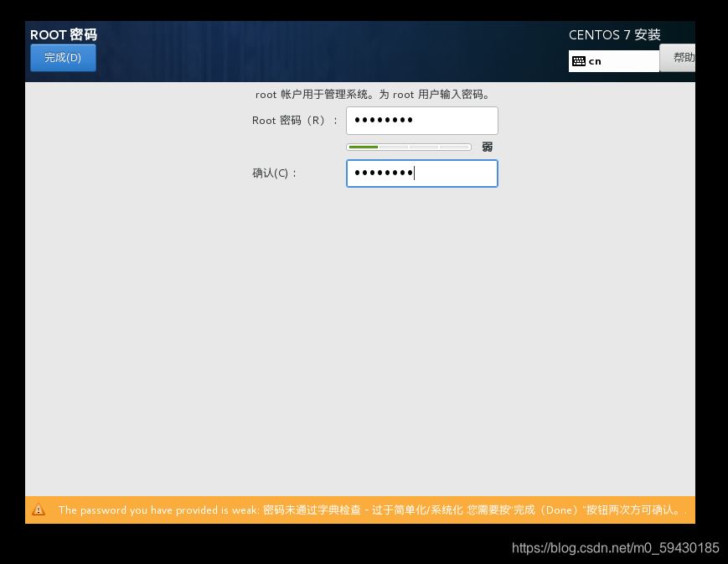Click the root account description text
The height and width of the screenshot is (564, 728).
tap(372, 95)
